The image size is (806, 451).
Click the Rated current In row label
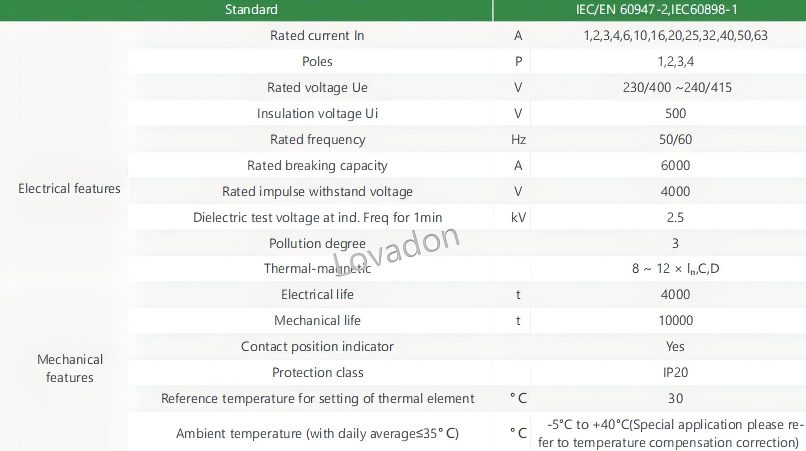coord(317,35)
